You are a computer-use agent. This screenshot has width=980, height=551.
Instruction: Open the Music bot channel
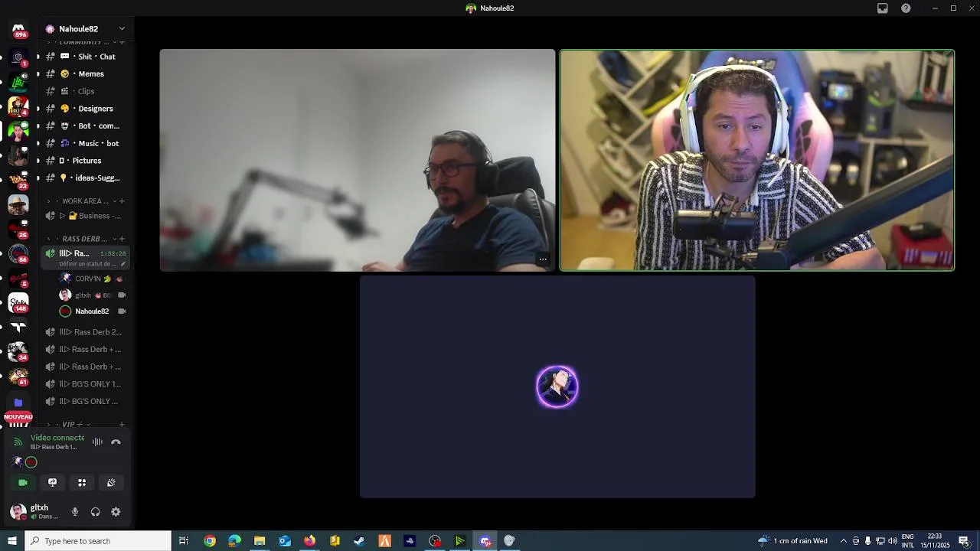86,143
